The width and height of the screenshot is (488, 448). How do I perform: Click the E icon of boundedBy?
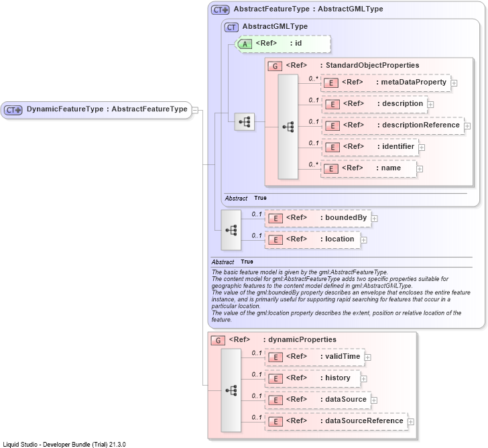pyautogui.click(x=276, y=219)
